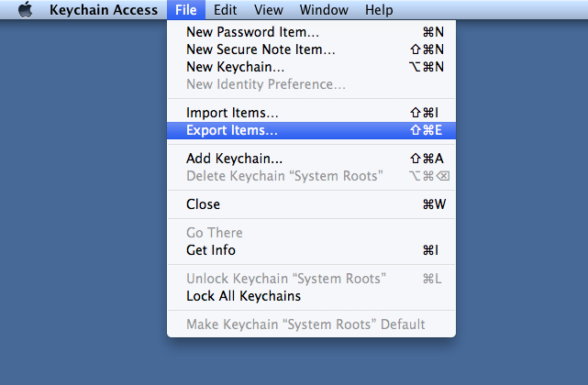Select New Secure Note Item
The width and height of the screenshot is (588, 385).
(261, 49)
